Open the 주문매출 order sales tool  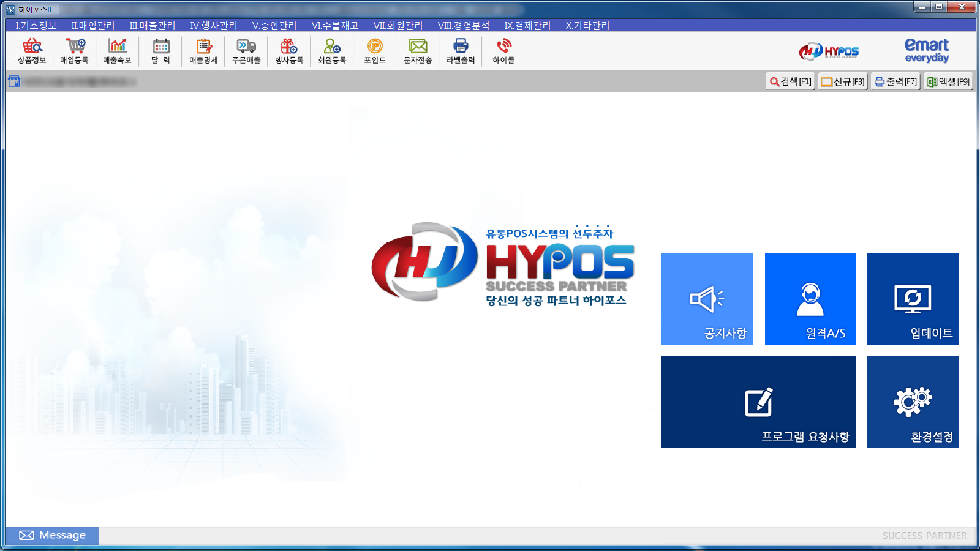(x=246, y=51)
